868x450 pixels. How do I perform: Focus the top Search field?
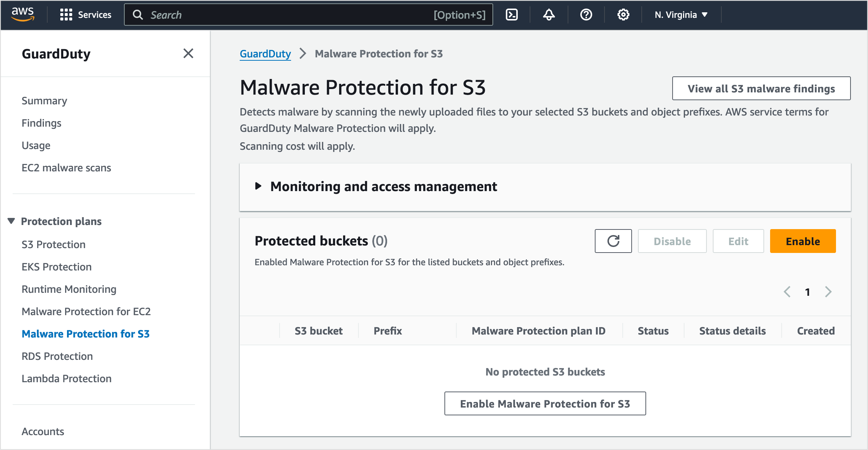pos(290,15)
